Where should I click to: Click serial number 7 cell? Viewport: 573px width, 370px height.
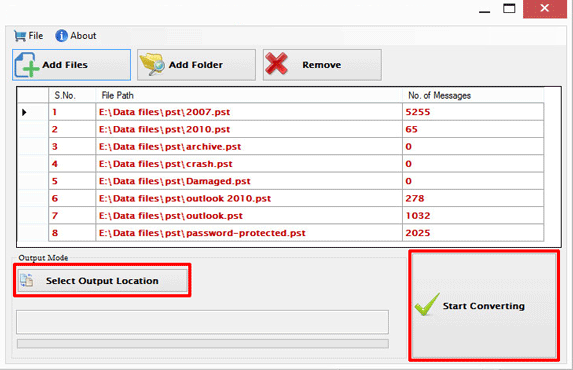[72, 216]
